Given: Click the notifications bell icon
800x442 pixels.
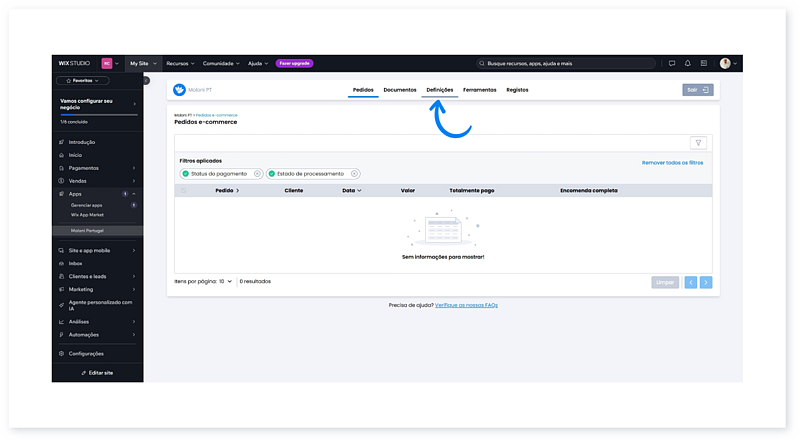Looking at the screenshot, I should [687, 63].
